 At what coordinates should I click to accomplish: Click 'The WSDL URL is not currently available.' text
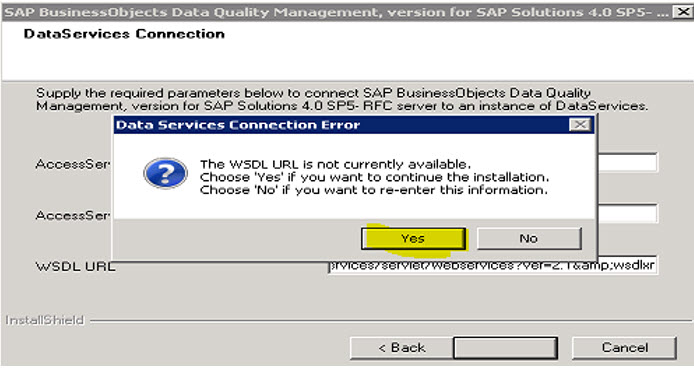pyautogui.click(x=335, y=164)
